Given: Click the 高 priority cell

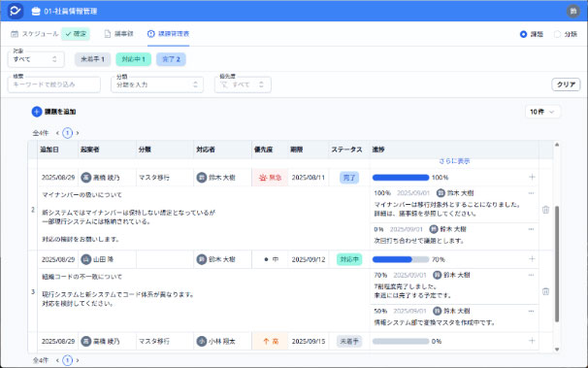Looking at the screenshot, I should 270,342.
